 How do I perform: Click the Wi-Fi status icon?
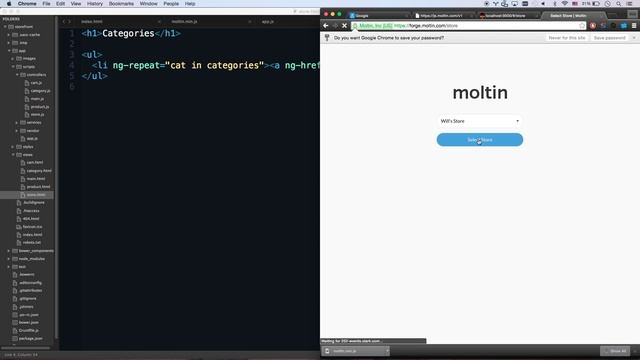pyautogui.click(x=564, y=4)
